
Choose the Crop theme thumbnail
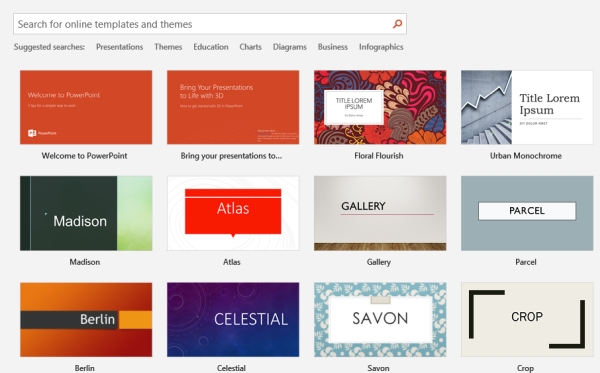527,320
